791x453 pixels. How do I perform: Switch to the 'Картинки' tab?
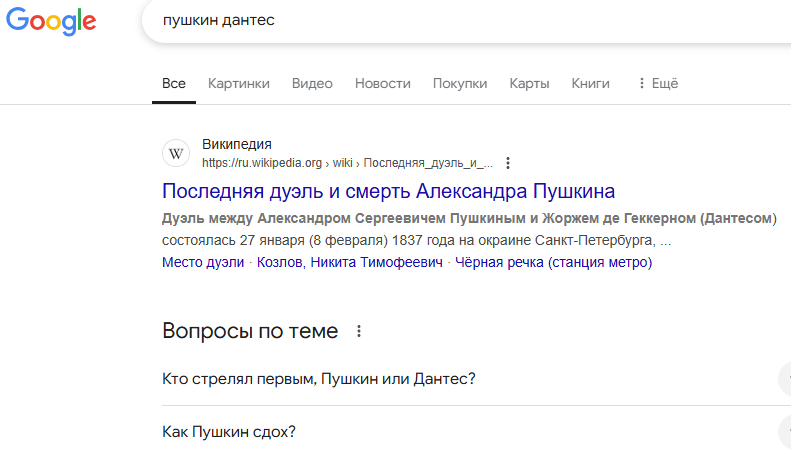239,83
